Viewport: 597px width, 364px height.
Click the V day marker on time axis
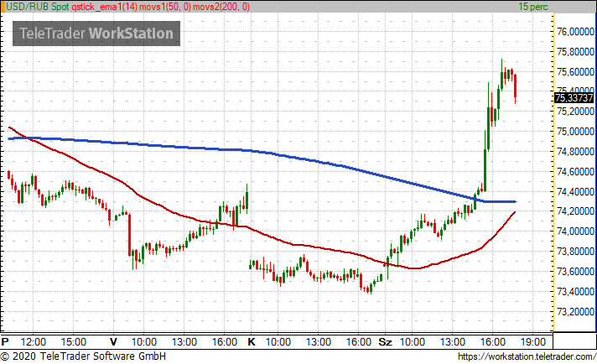click(x=113, y=341)
